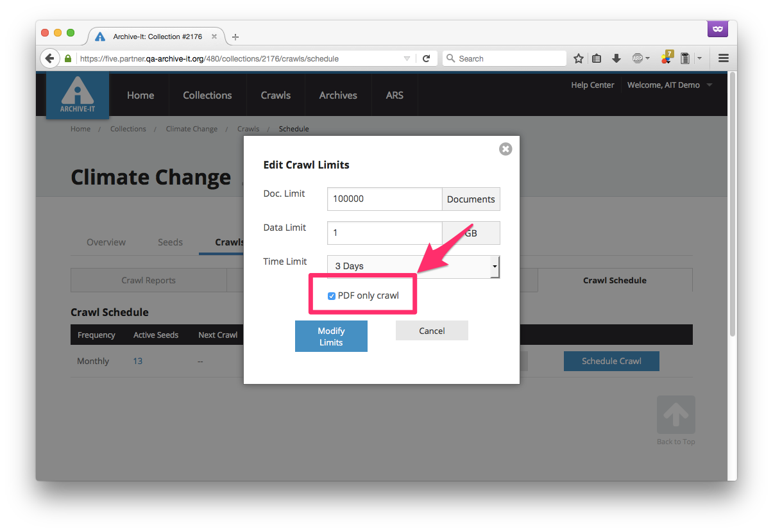The width and height of the screenshot is (773, 532).
Task: Switch to the Seeds tab
Action: pyautogui.click(x=170, y=242)
